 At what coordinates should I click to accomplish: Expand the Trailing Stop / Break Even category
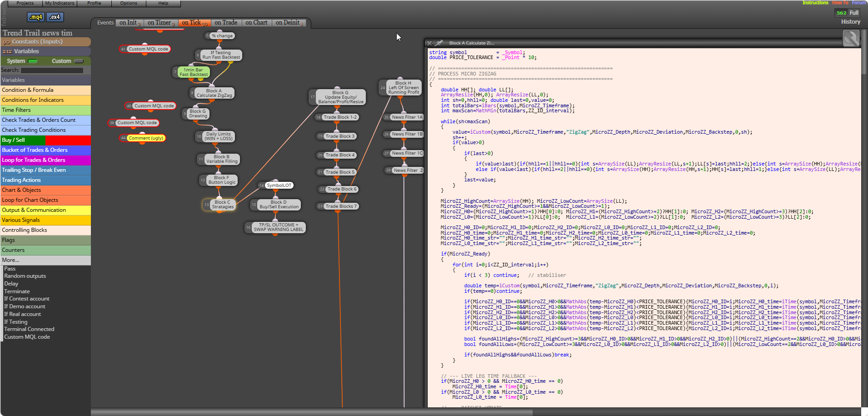(x=45, y=170)
